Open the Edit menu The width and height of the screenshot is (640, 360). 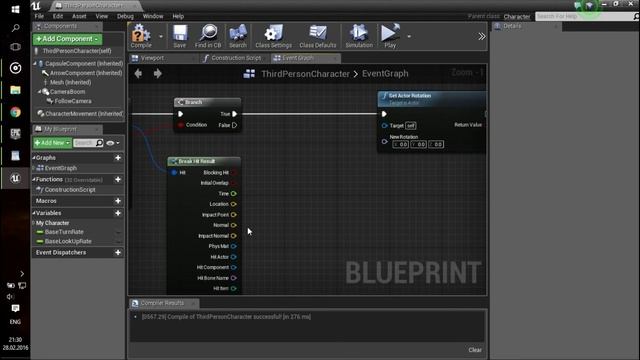click(58, 16)
